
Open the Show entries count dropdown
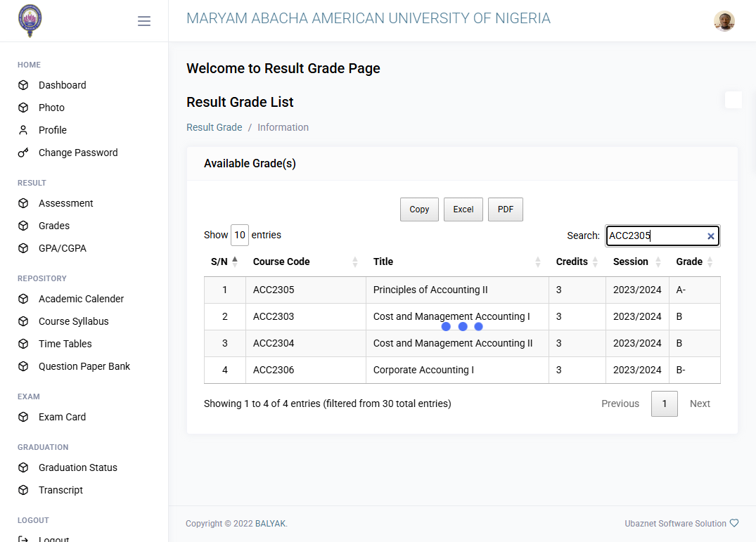[x=240, y=235]
